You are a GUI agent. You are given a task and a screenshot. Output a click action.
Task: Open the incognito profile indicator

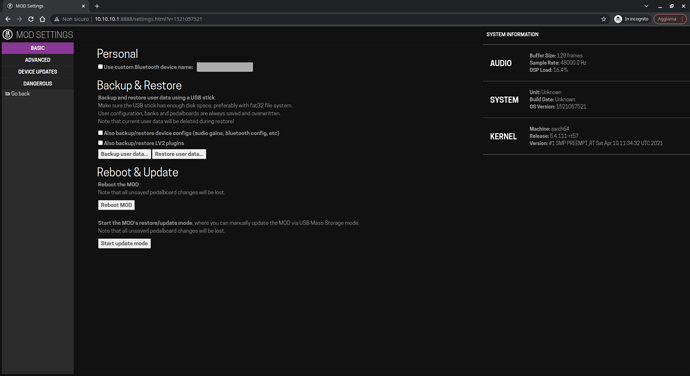(x=631, y=19)
